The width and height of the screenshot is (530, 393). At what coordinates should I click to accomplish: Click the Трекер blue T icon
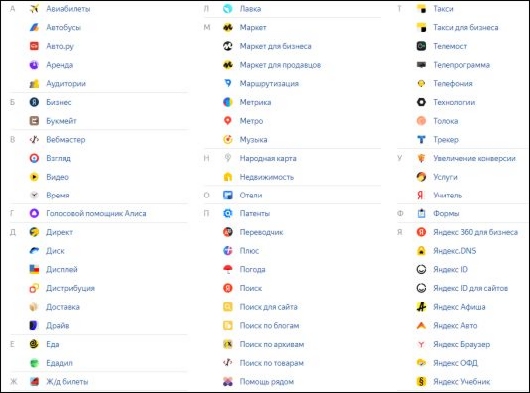click(x=421, y=139)
